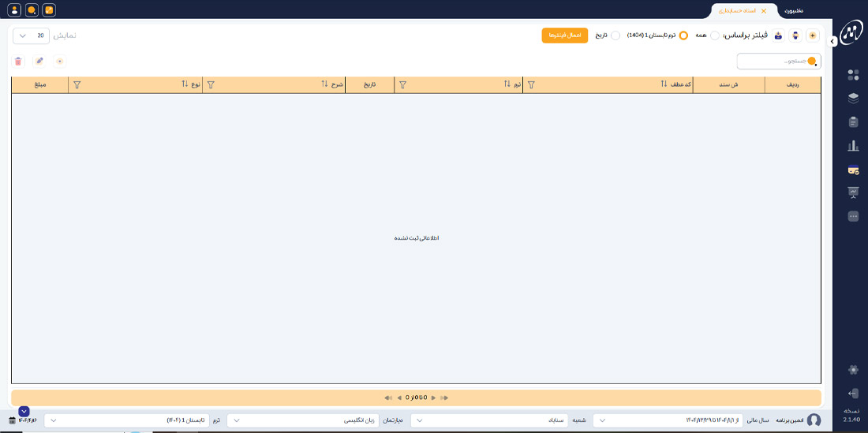Open the layers icon in sidebar
Image resolution: width=868 pixels, height=433 pixels.
point(852,99)
